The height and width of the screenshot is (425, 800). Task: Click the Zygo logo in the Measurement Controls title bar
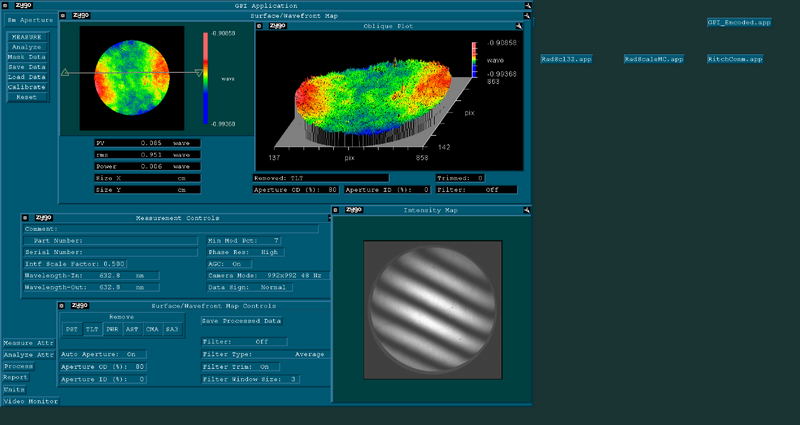[44, 218]
